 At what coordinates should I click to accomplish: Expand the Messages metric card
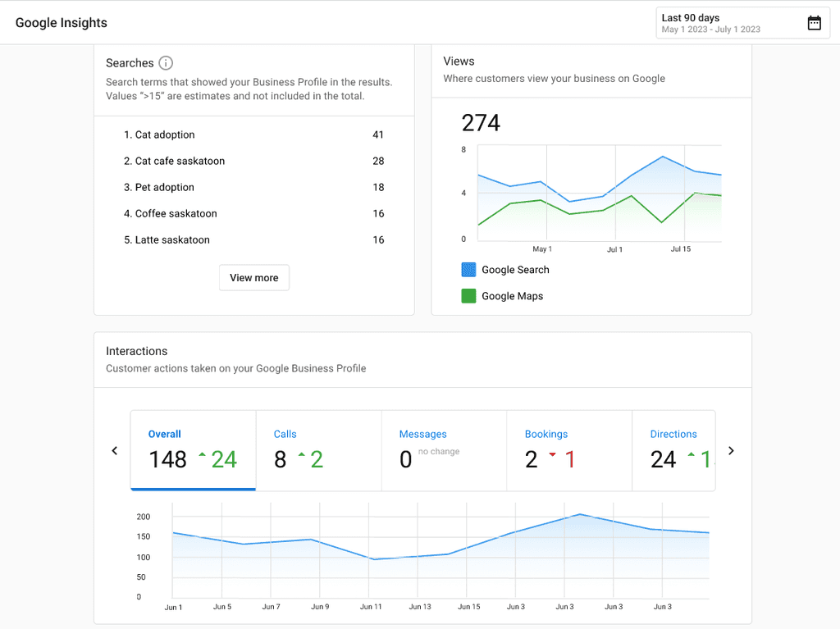(x=444, y=450)
